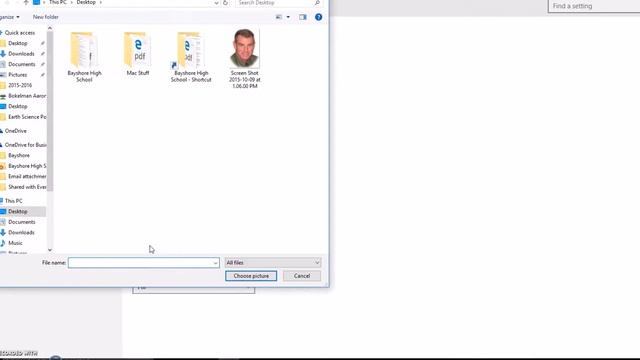Select Downloads under This PC

coord(21,233)
